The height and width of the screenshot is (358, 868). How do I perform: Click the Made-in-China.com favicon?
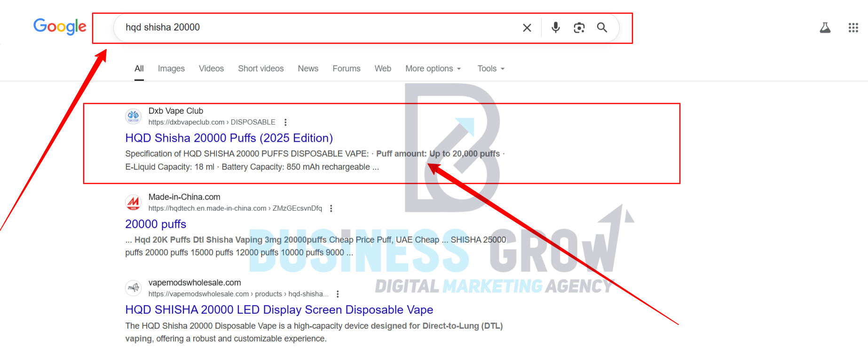pyautogui.click(x=134, y=202)
